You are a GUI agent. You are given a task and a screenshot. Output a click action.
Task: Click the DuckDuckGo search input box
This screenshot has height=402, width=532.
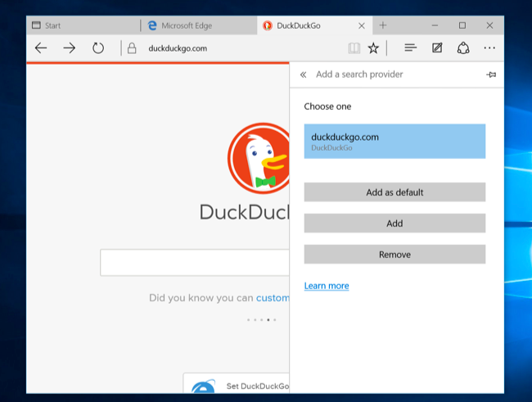[195, 263]
